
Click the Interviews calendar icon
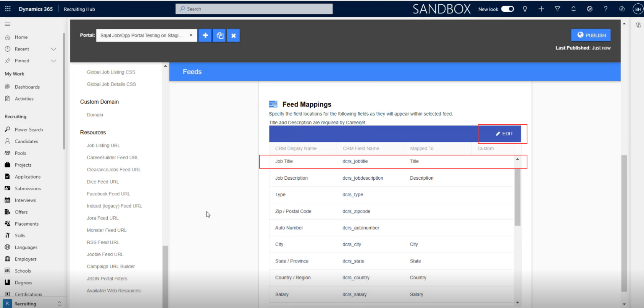point(7,200)
